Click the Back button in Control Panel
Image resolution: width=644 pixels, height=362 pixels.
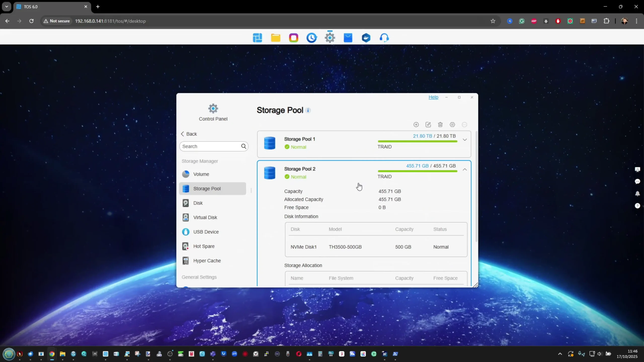pyautogui.click(x=189, y=134)
